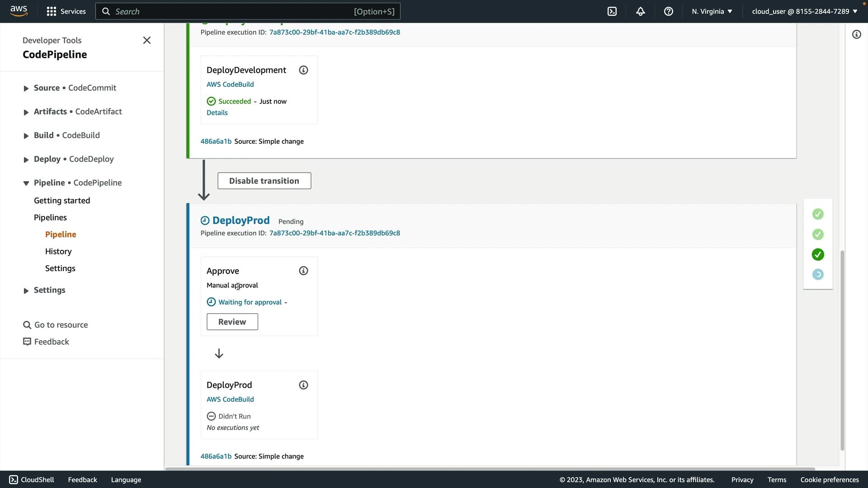This screenshot has height=488, width=868.
Task: Go to Getting started in sidebar
Action: point(62,201)
